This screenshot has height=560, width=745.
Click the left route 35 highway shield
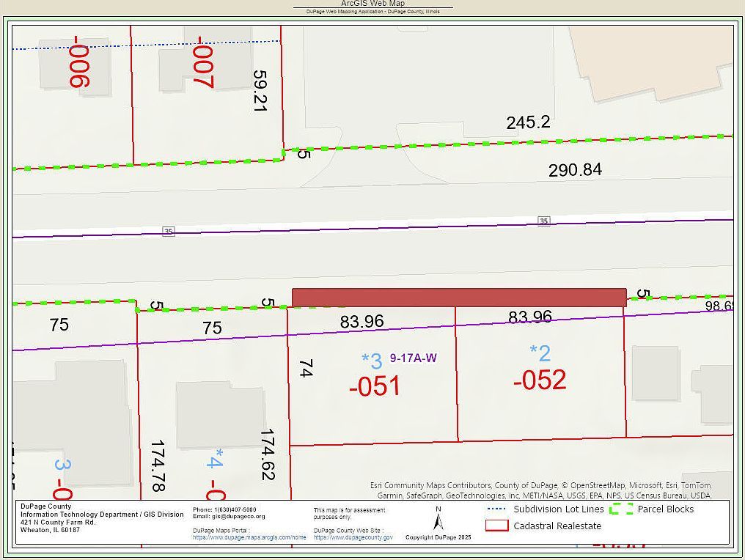[x=169, y=231]
